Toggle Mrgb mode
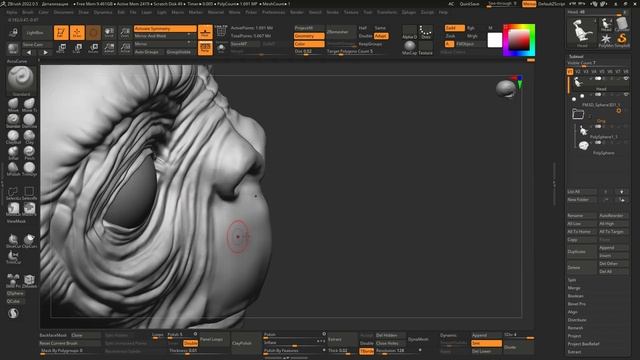The height and width of the screenshot is (360, 640). pyautogui.click(x=472, y=36)
